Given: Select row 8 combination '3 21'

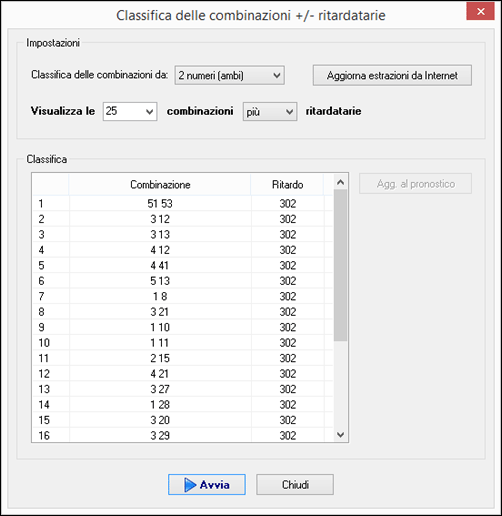Looking at the screenshot, I should [160, 312].
